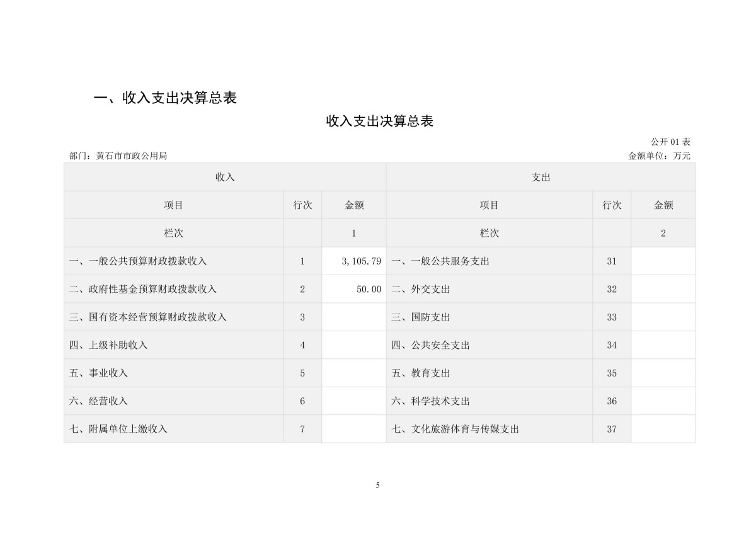Click the 一般公共服务支出 row label
This screenshot has height=534, width=756.
[440, 261]
